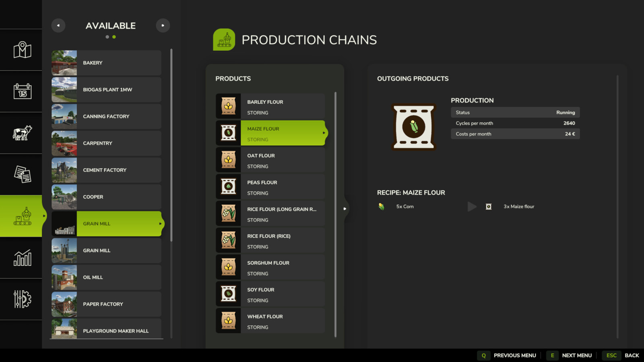The image size is (644, 362).
Task: Select the first page indicator dot
Action: (x=107, y=37)
